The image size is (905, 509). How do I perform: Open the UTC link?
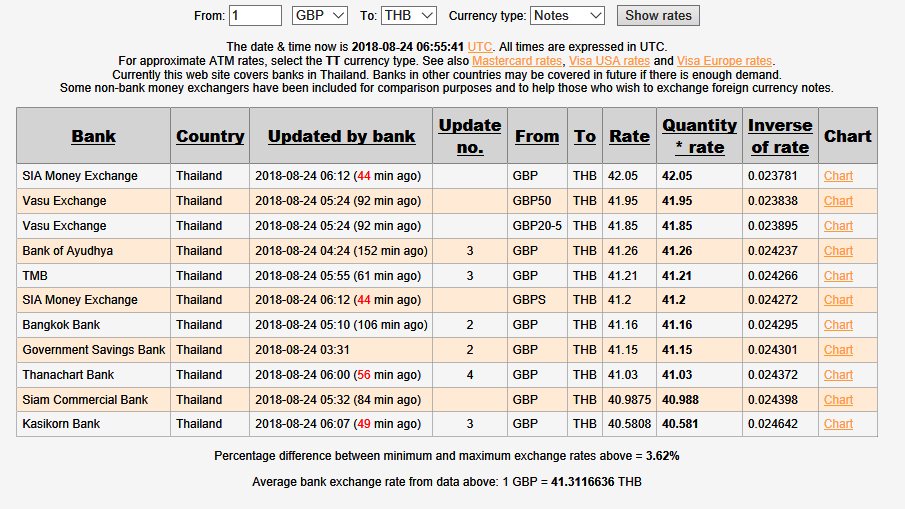coord(480,47)
